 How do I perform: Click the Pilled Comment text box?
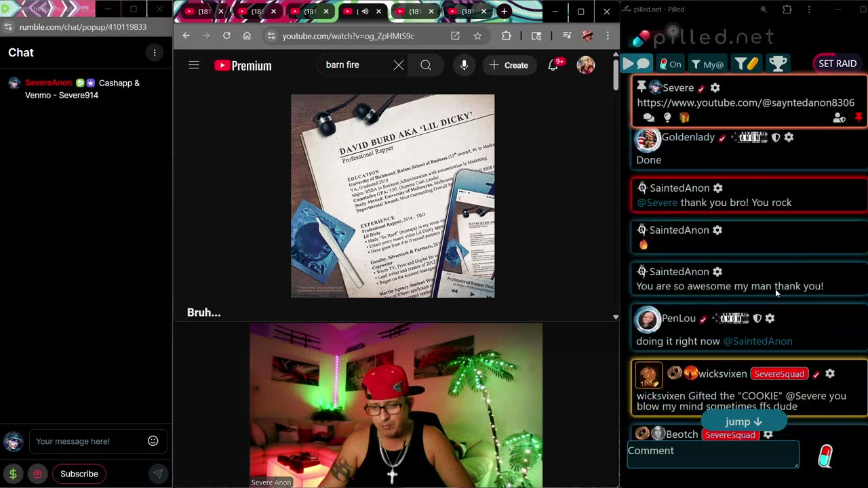(713, 454)
